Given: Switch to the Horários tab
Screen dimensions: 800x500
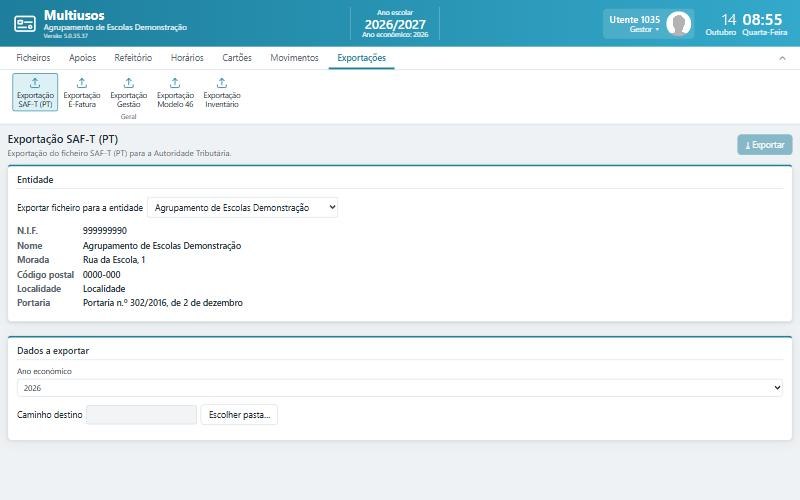Looking at the screenshot, I should [187, 58].
